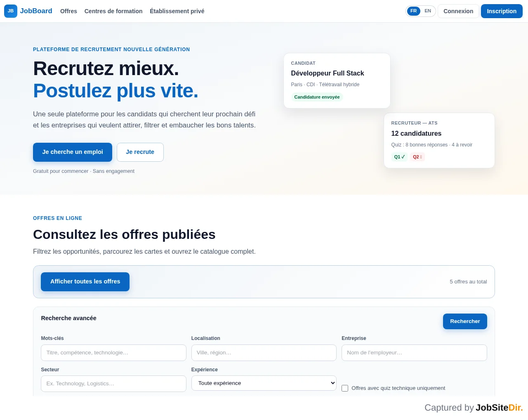The height and width of the screenshot is (420, 528).
Task: Switch language to EN
Action: click(428, 11)
